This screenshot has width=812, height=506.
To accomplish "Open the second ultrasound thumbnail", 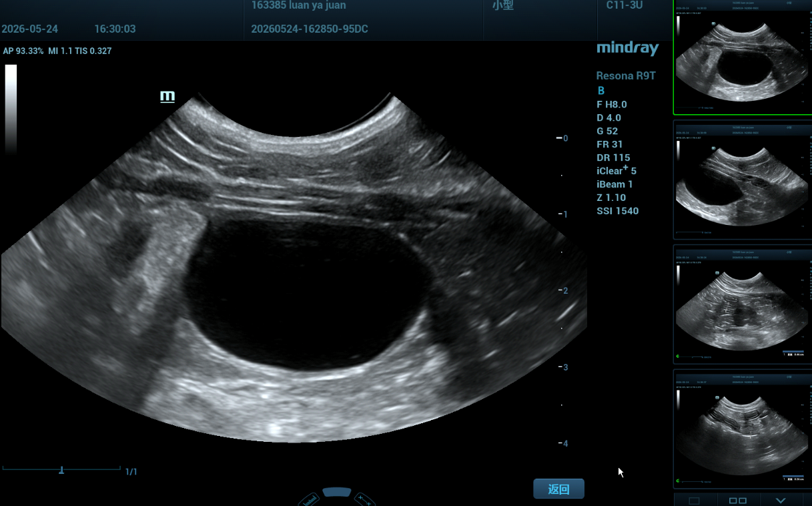I will (741, 180).
